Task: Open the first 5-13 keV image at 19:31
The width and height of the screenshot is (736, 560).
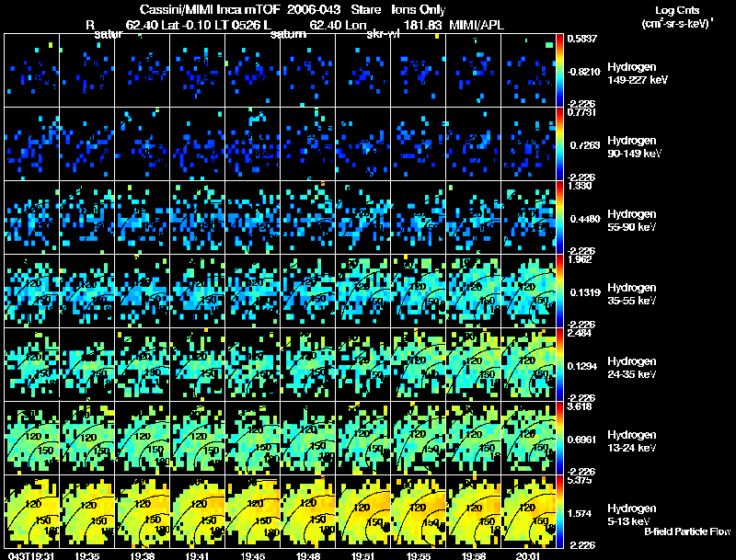Action: pos(32,511)
